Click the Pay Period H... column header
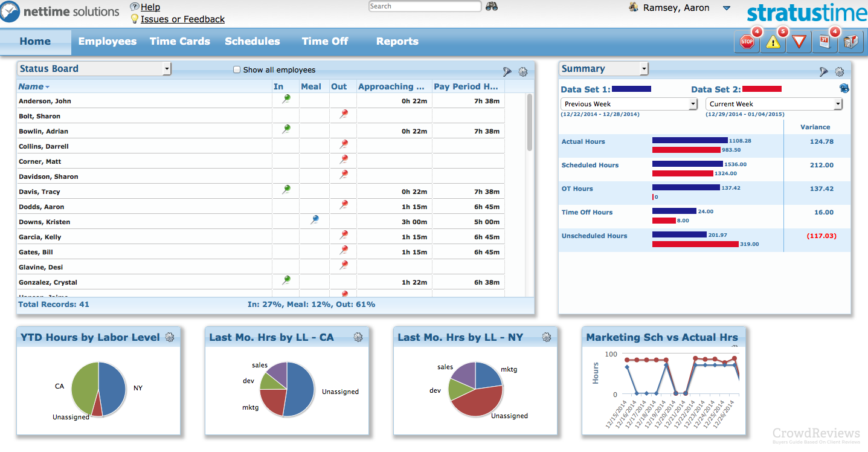 (466, 86)
